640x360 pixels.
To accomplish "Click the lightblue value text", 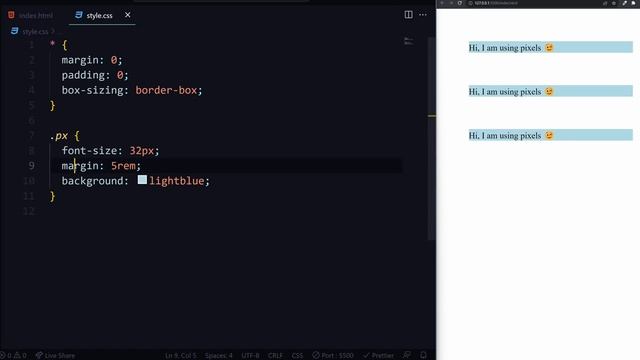I will 177,181.
